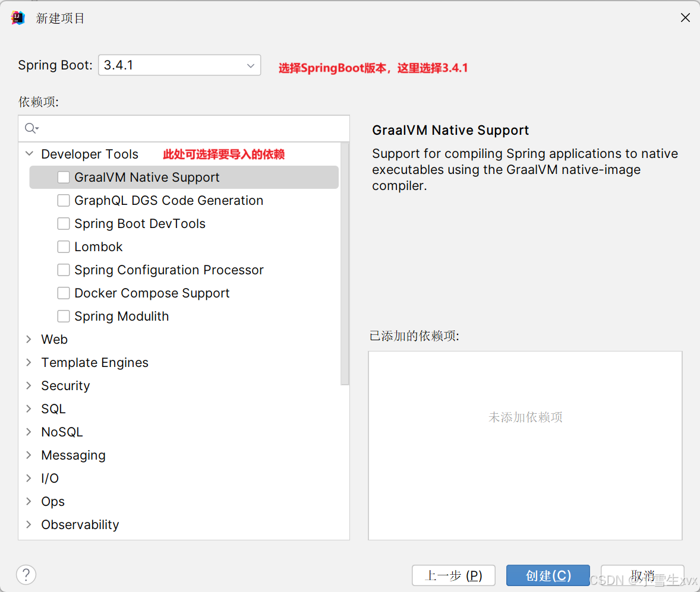Select the Developer Tools tree label
This screenshot has height=592, width=700.
[90, 154]
